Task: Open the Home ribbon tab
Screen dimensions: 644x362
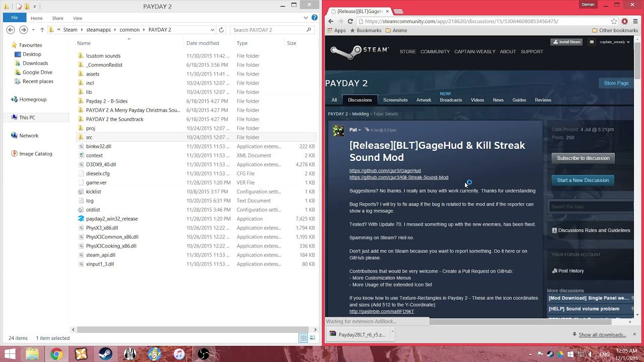Action: coord(36,18)
